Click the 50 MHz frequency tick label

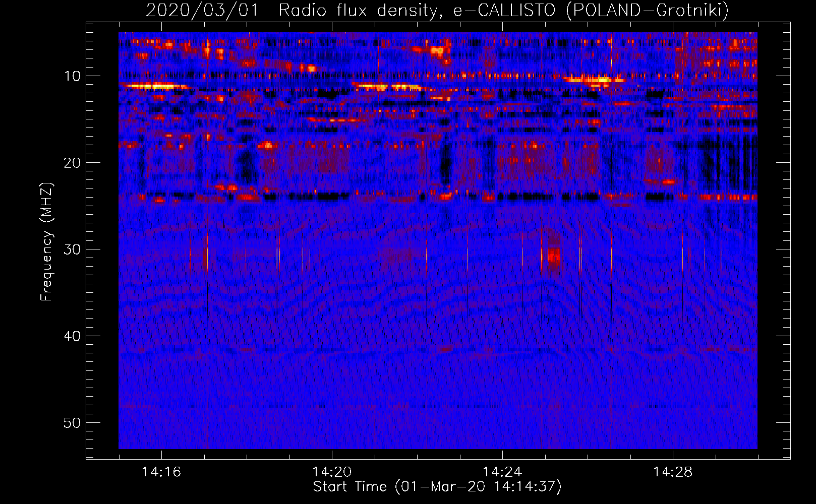tap(73, 423)
